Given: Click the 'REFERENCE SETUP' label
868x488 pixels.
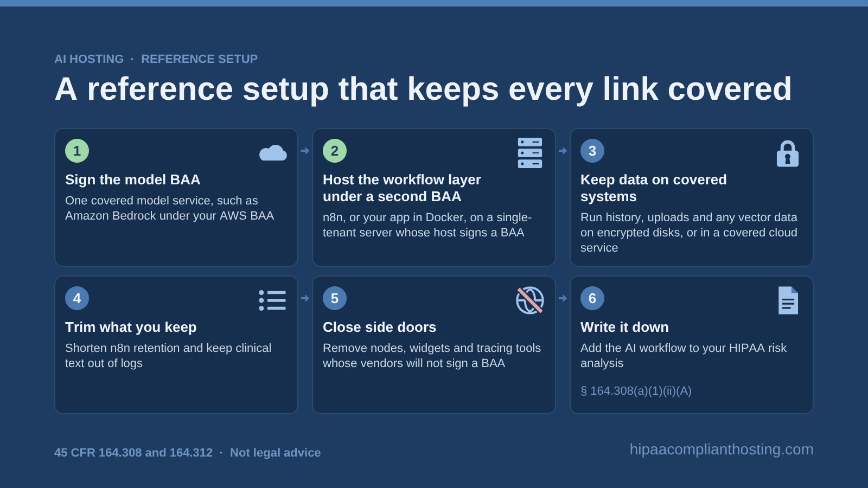Looking at the screenshot, I should (199, 59).
